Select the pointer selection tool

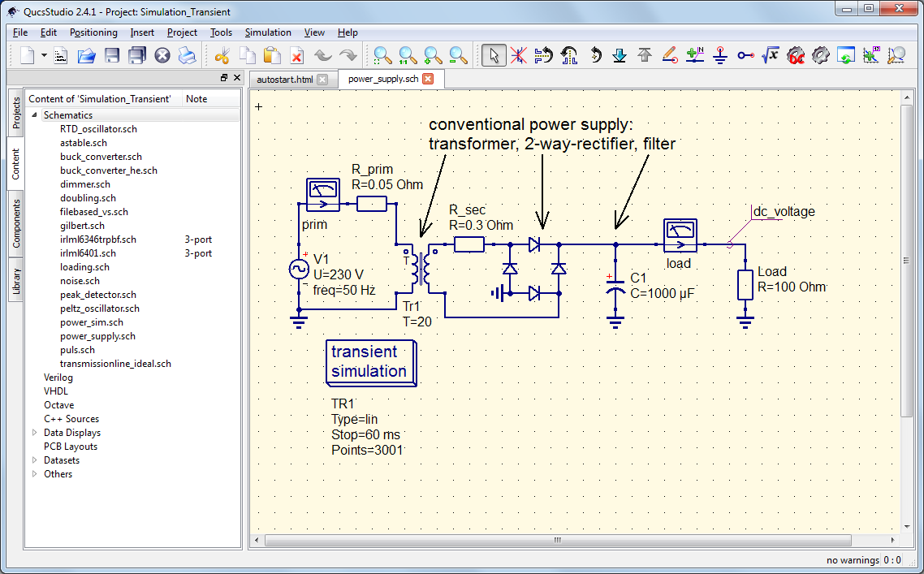coord(495,55)
